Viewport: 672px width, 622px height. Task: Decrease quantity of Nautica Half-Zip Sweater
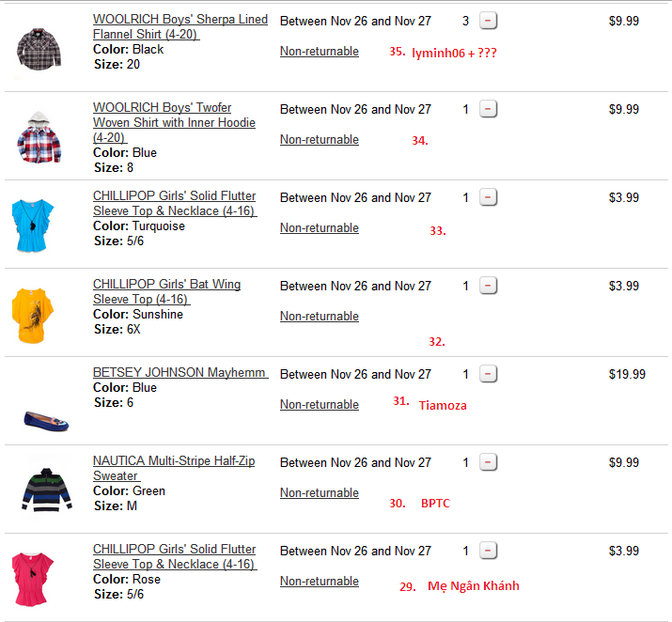pyautogui.click(x=488, y=462)
